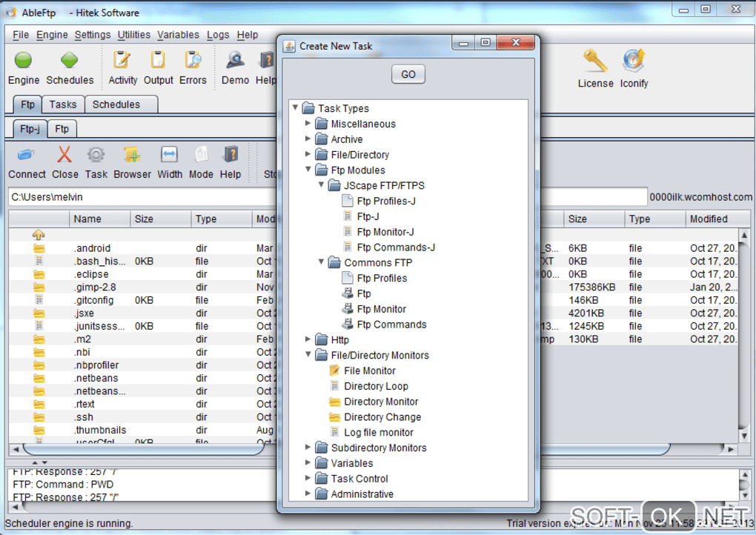Screen dimensions: 756x535
Task: Collapse the JScape FTP/FTPS node
Action: click(x=321, y=185)
